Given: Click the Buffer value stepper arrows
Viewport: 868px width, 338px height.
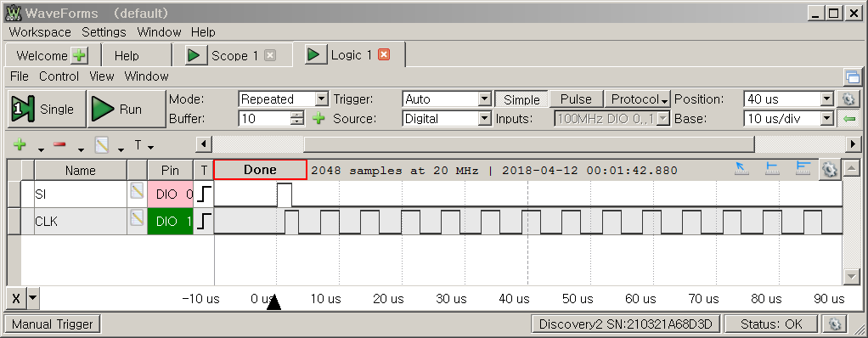Looking at the screenshot, I should [298, 118].
